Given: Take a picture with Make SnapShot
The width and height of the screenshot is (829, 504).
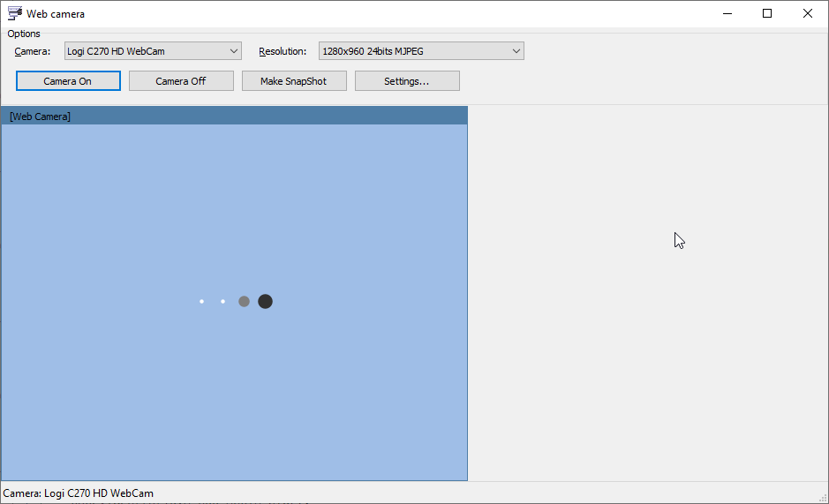Looking at the screenshot, I should point(294,81).
